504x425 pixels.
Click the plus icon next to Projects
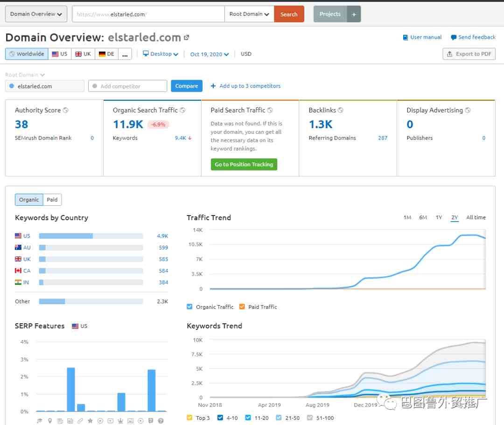pyautogui.click(x=354, y=14)
